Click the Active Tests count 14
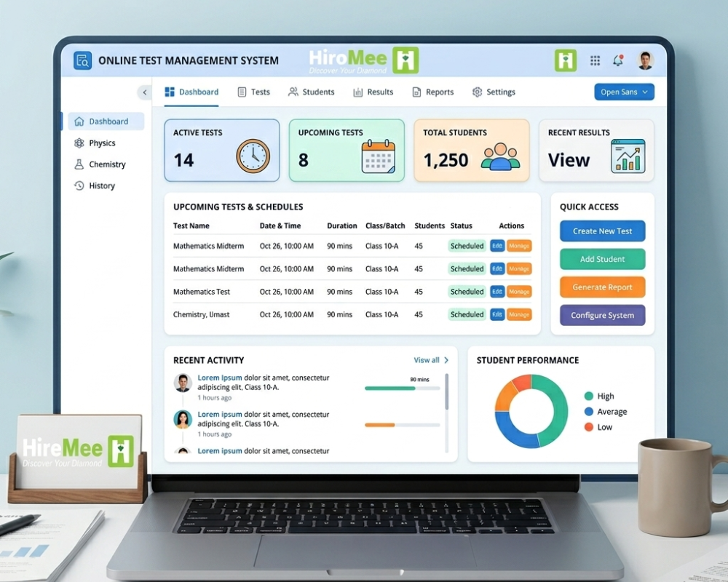The height and width of the screenshot is (582, 728). 183,160
